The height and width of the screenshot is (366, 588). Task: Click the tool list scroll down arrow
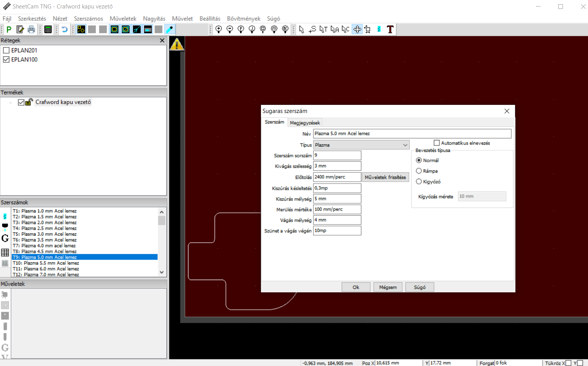(162, 272)
